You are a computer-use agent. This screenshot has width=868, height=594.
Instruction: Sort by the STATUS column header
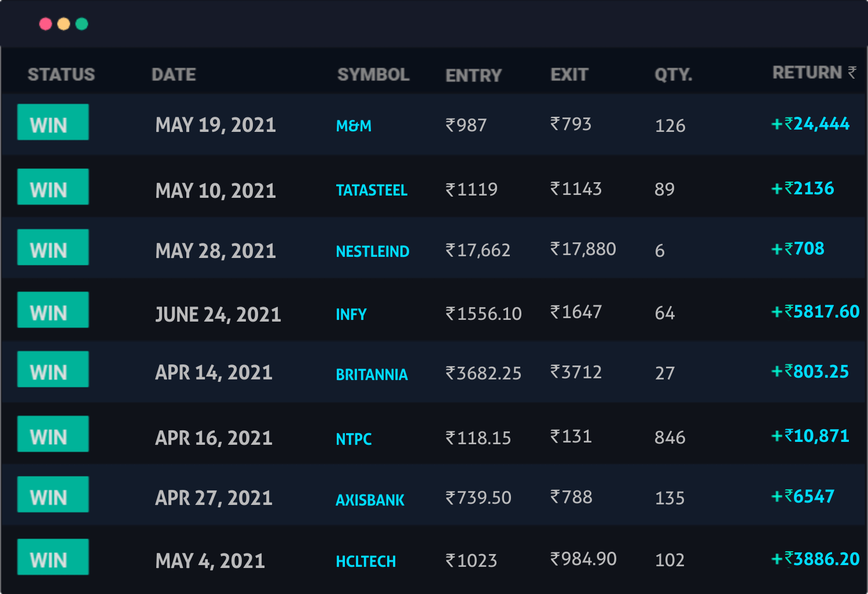coord(61,75)
